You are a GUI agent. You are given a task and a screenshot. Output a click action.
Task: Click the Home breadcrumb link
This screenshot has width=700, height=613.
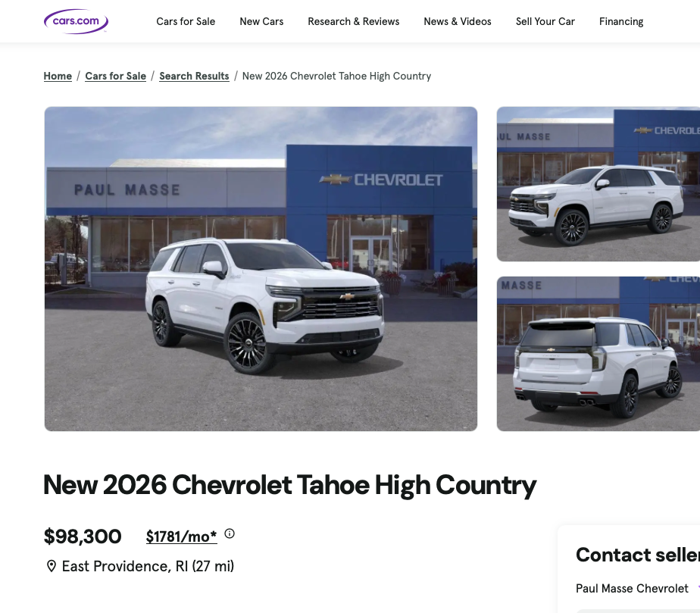58,76
